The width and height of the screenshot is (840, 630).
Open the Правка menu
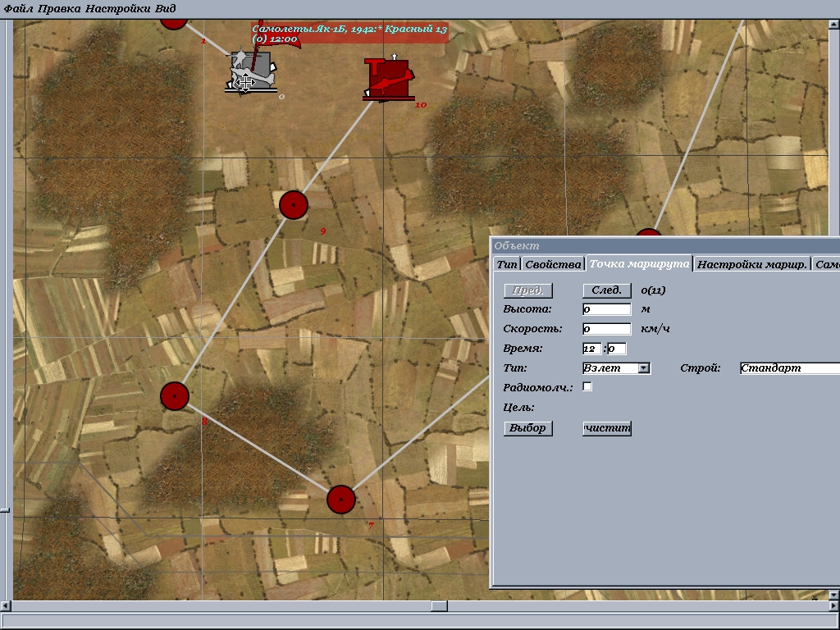click(59, 8)
